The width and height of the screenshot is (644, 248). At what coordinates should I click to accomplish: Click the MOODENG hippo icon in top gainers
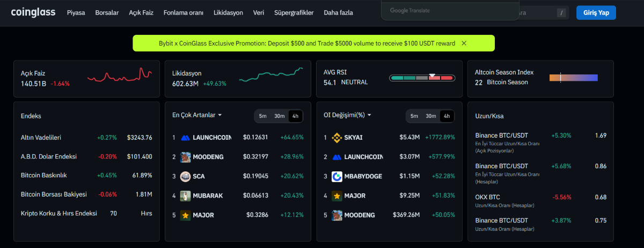pyautogui.click(x=185, y=157)
